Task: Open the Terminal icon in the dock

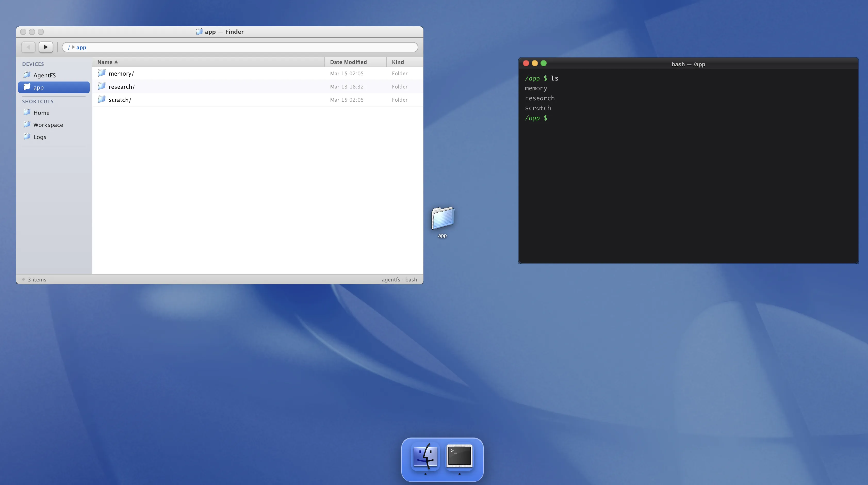Action: [x=459, y=456]
